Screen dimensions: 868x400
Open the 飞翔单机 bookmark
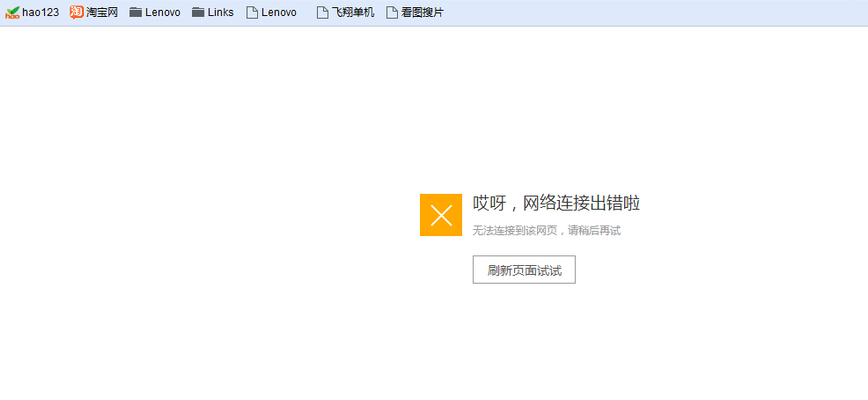(346, 12)
